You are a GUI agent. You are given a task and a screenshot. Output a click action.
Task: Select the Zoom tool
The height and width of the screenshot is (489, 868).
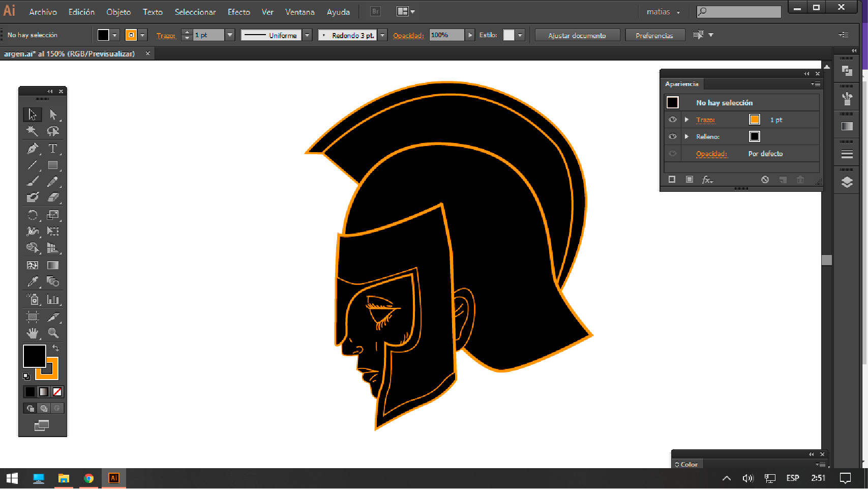pyautogui.click(x=53, y=333)
